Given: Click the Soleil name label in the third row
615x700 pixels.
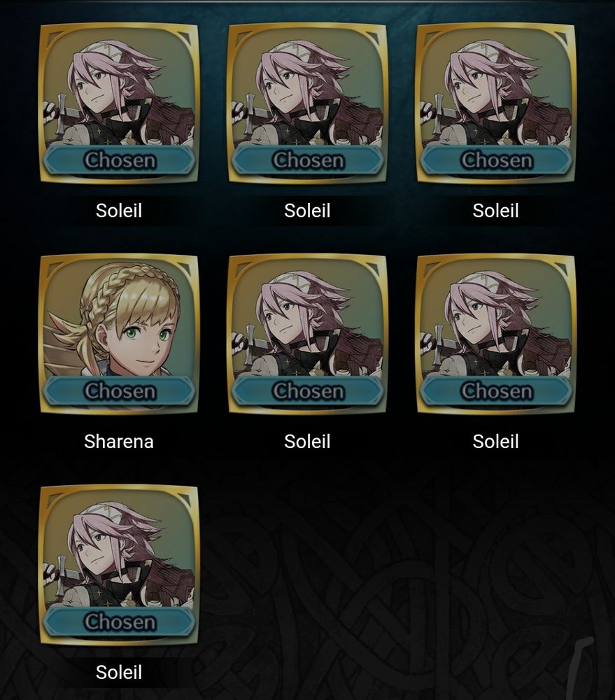Looking at the screenshot, I should (119, 672).
